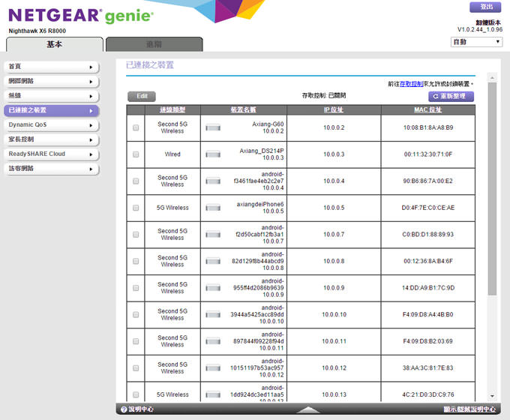Click the scrollbar thumb of the device list

(492, 189)
